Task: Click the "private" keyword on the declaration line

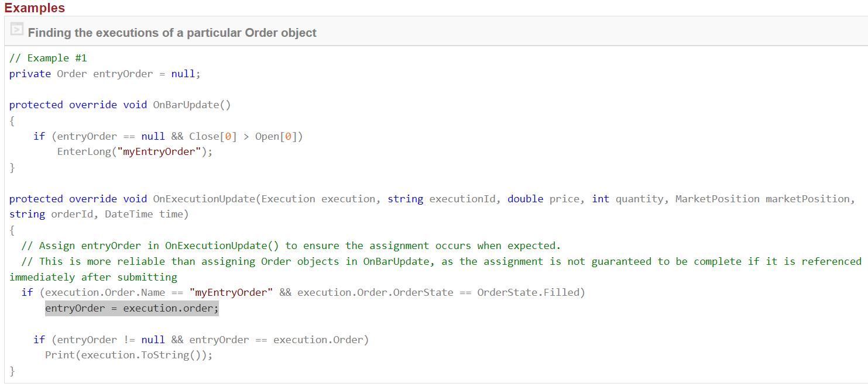Action: point(30,74)
